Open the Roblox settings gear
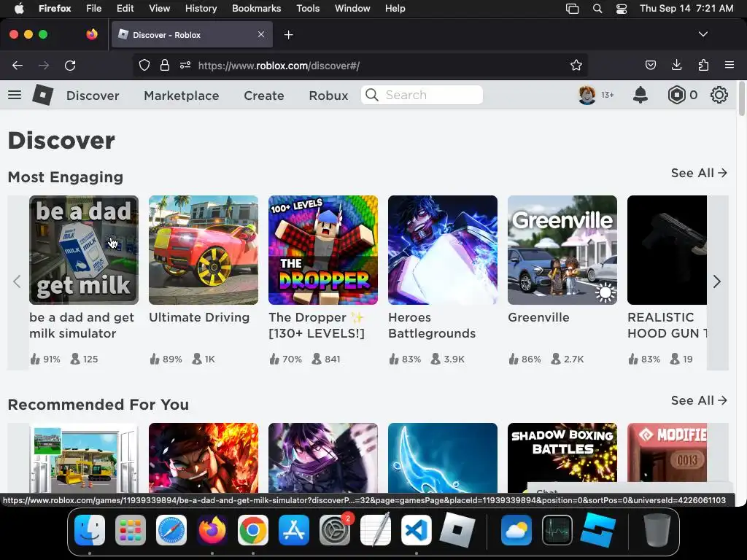 [x=719, y=95]
